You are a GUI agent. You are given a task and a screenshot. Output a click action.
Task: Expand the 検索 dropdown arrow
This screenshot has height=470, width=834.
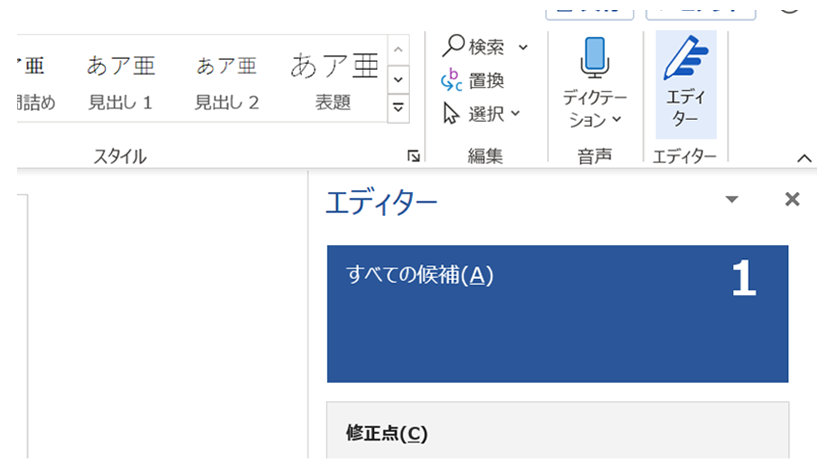(x=523, y=47)
